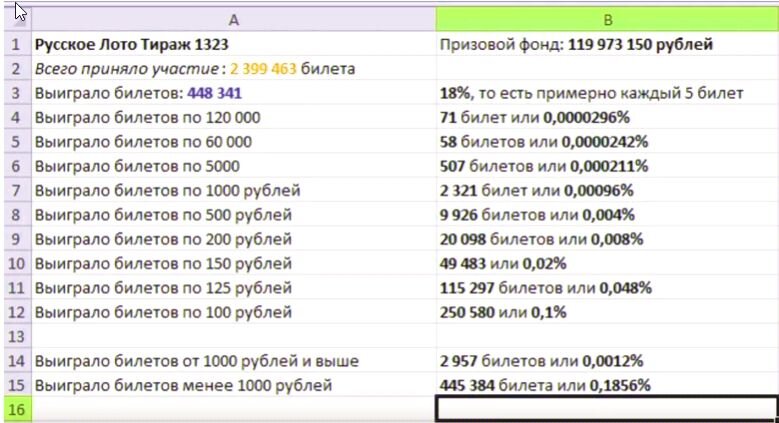779x423 pixels.
Task: Select row 7 header
Action: tap(17, 190)
